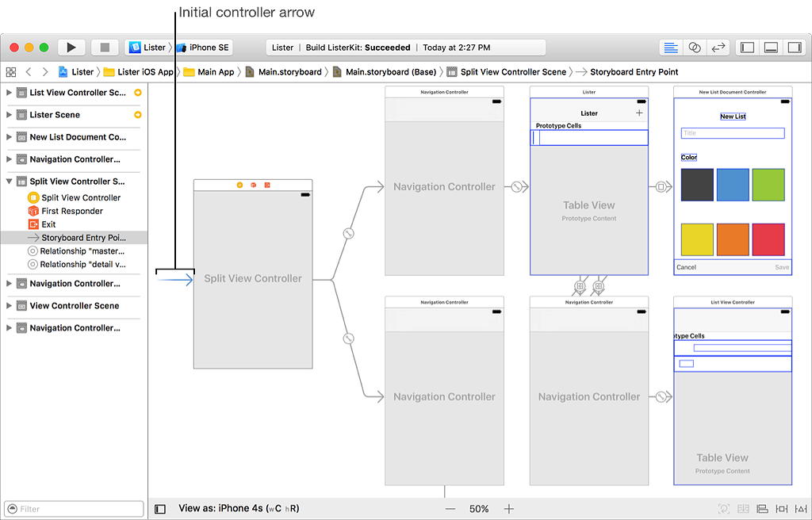This screenshot has height=520, width=812.
Task: Click the Title field in New List scene
Action: [x=732, y=133]
